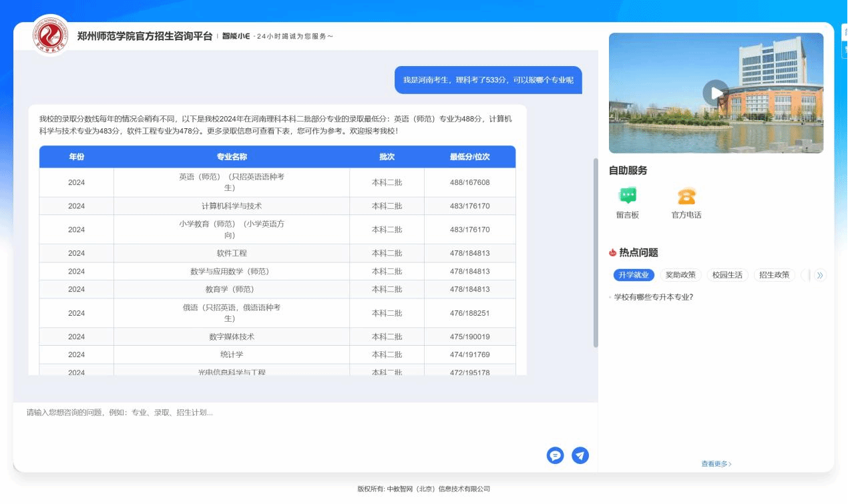848x504 pixels.
Task: Open the 留言板 message board icon
Action: 627,196
